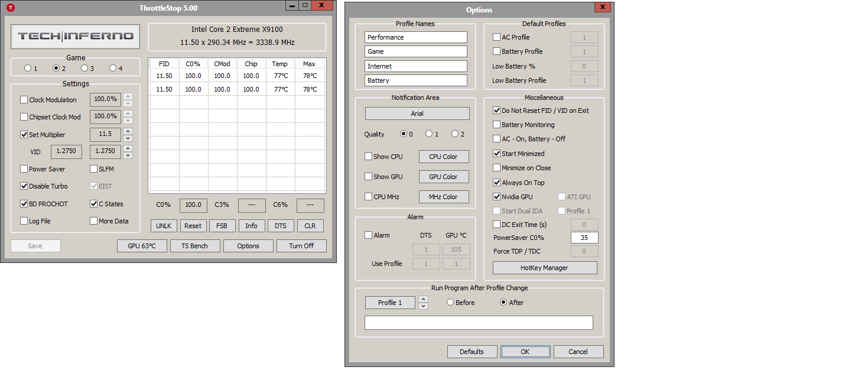Image resolution: width=868 pixels, height=370 pixels.
Task: Launch the TS Bench benchmark button
Action: 195,246
